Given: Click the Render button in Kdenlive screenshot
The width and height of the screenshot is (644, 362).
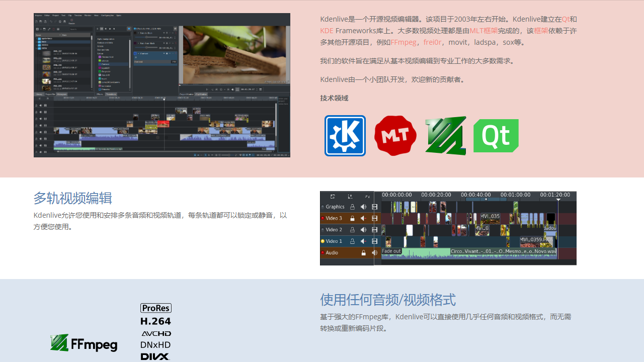Looking at the screenshot, I should [x=71, y=21].
